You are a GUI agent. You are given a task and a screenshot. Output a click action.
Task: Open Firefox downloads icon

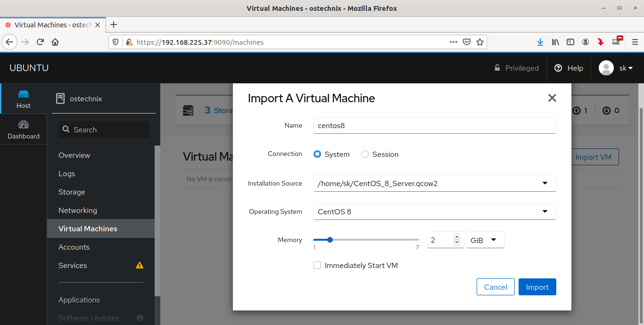coord(540,42)
